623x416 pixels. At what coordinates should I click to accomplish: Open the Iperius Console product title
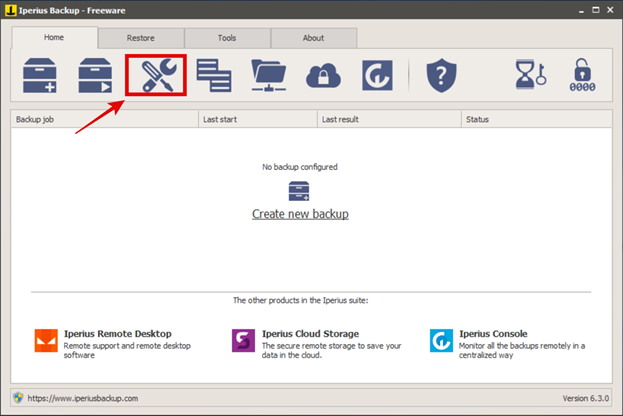pyautogui.click(x=493, y=334)
